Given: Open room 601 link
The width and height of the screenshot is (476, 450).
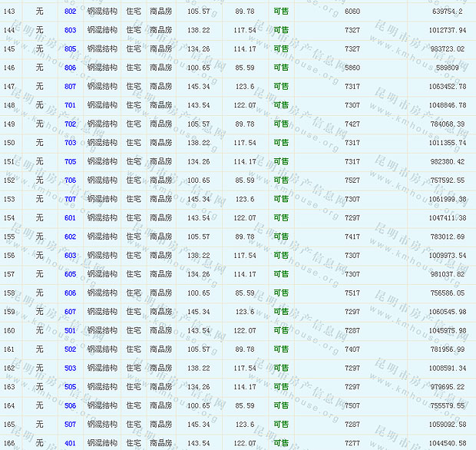Looking at the screenshot, I should [x=70, y=218].
